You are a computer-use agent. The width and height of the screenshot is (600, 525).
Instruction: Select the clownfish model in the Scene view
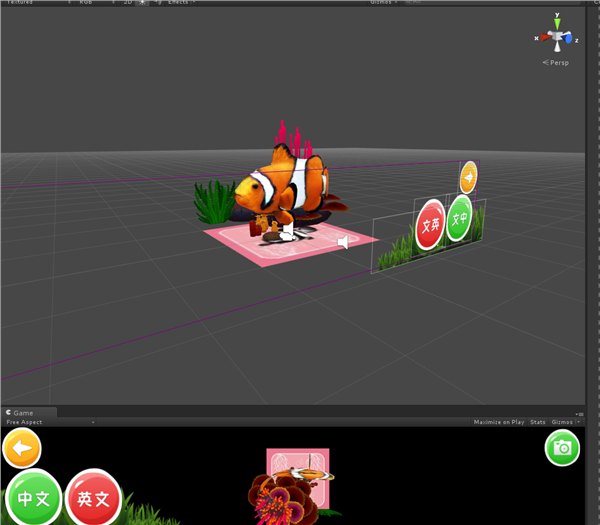(x=281, y=185)
